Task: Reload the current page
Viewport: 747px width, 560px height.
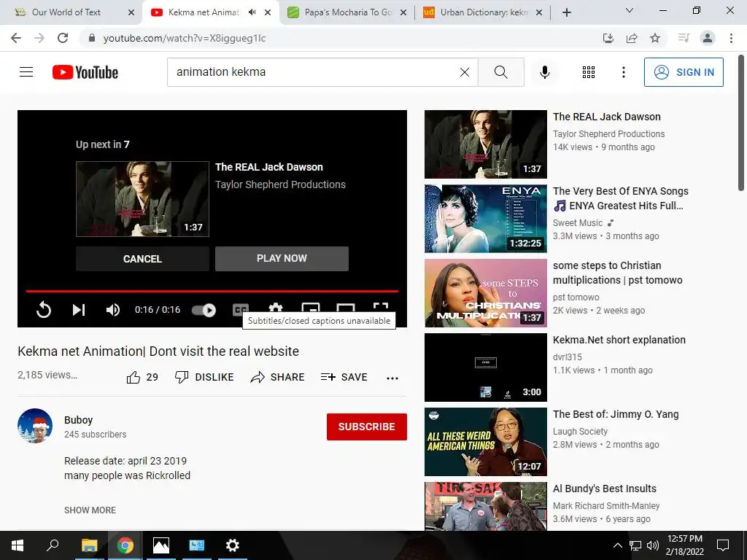Action: (x=63, y=38)
